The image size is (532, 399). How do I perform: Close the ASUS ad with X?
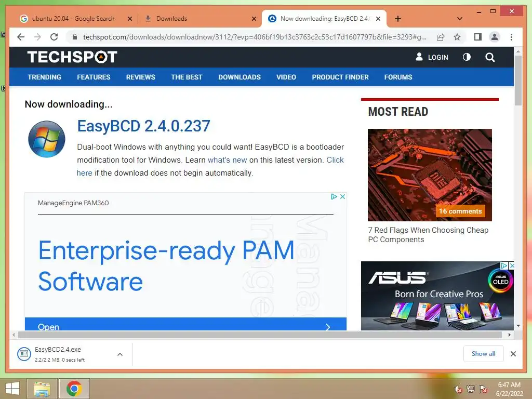511,265
